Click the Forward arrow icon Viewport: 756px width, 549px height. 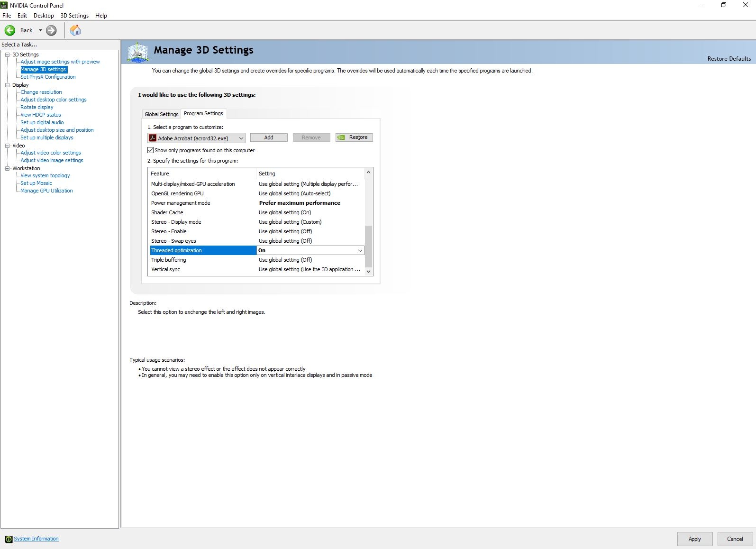point(51,30)
